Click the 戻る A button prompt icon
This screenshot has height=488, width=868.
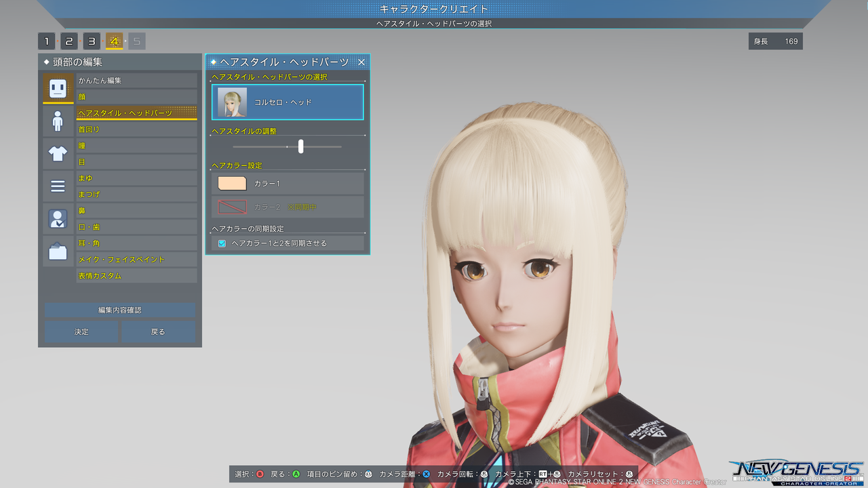coord(296,474)
